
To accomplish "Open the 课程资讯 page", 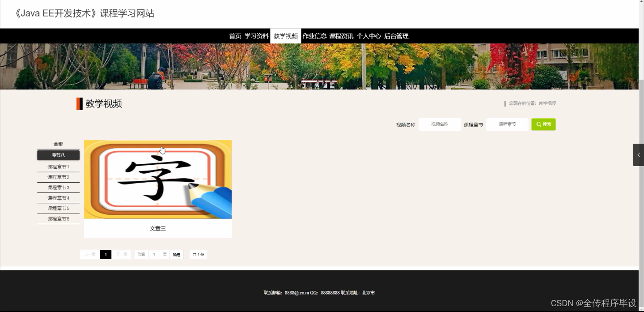I will tap(341, 36).
